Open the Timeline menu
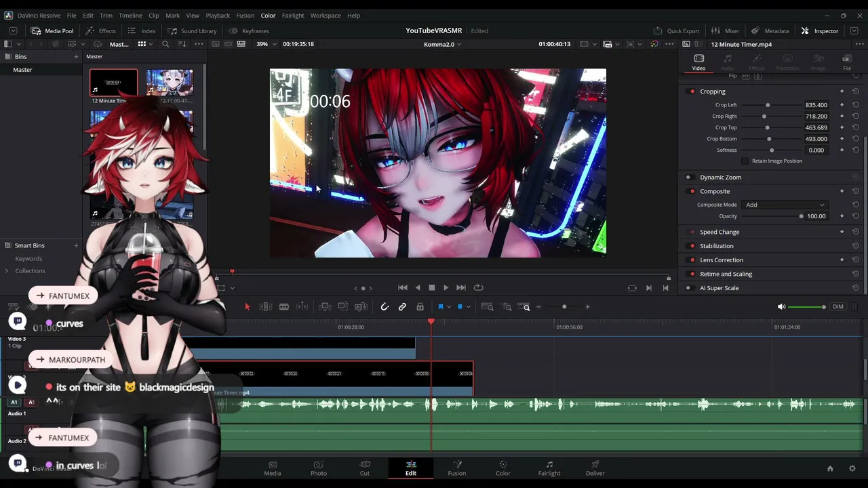The width and height of the screenshot is (868, 488). click(x=130, y=16)
